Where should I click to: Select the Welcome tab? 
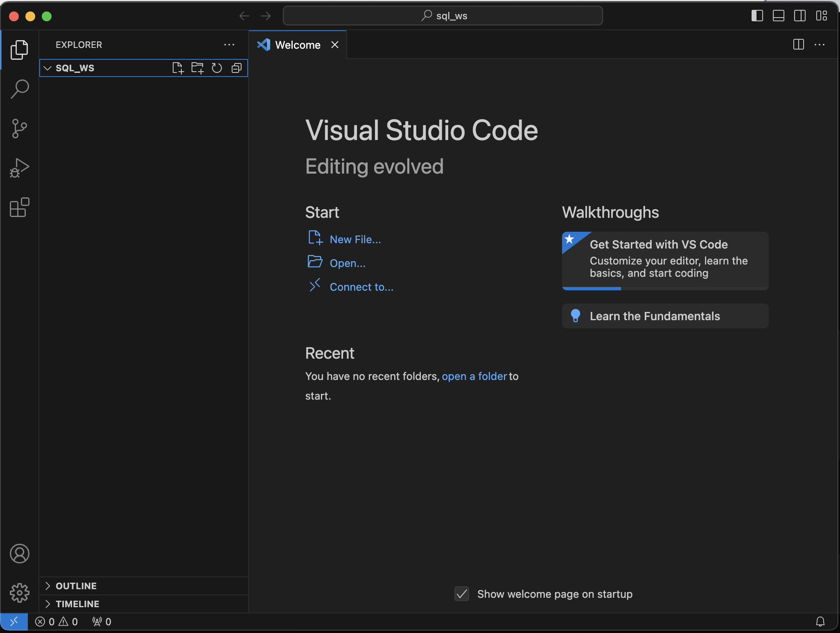(297, 45)
